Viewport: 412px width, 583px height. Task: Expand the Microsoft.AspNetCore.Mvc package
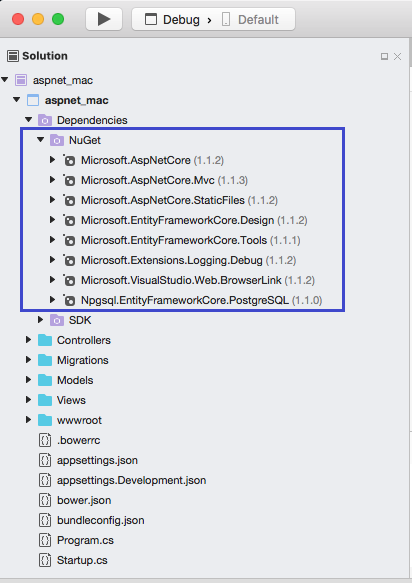(52, 180)
